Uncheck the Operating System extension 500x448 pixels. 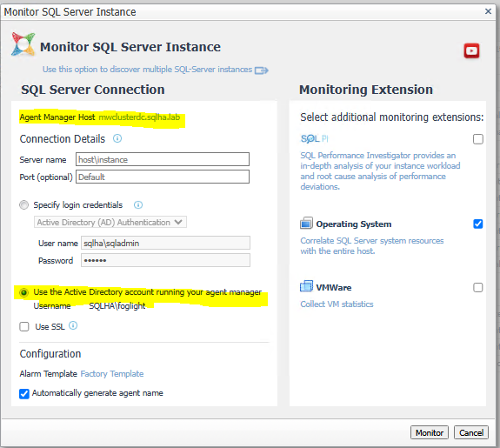point(477,224)
